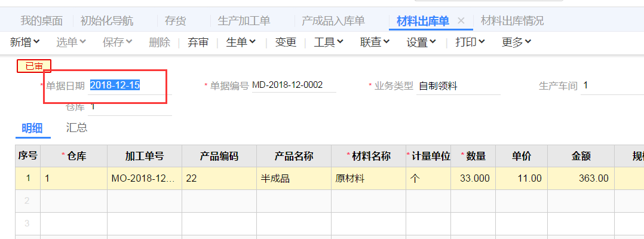
Task: Click the 单据编号 field MD-2018-12-0002
Action: coord(293,85)
